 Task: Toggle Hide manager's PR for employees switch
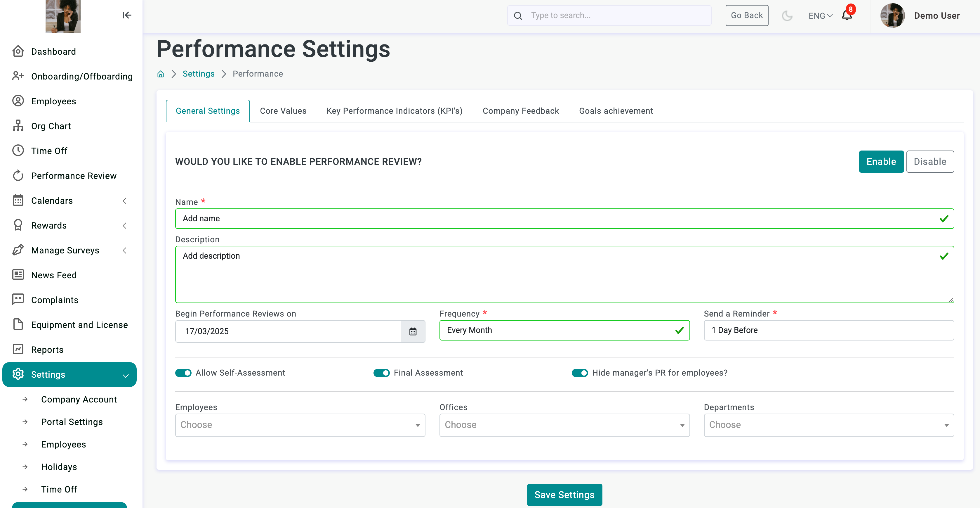pyautogui.click(x=579, y=373)
